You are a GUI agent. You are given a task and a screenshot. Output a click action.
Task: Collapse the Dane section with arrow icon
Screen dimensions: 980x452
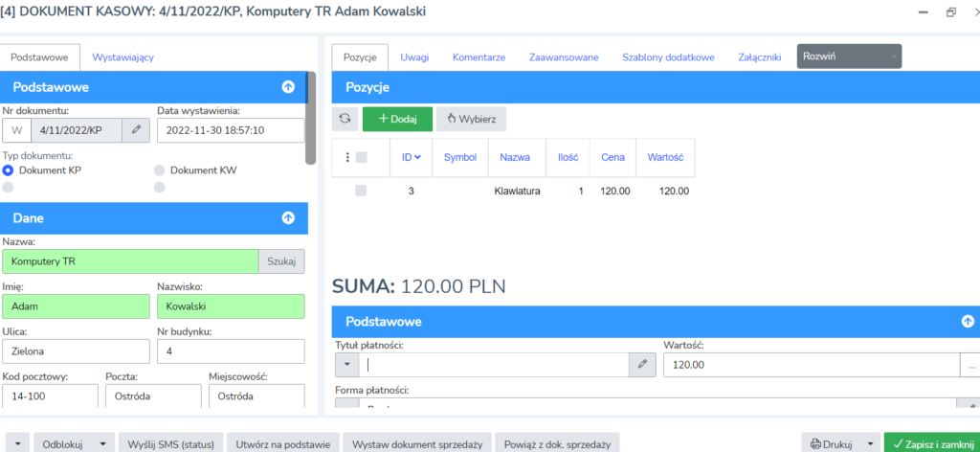coord(288,218)
